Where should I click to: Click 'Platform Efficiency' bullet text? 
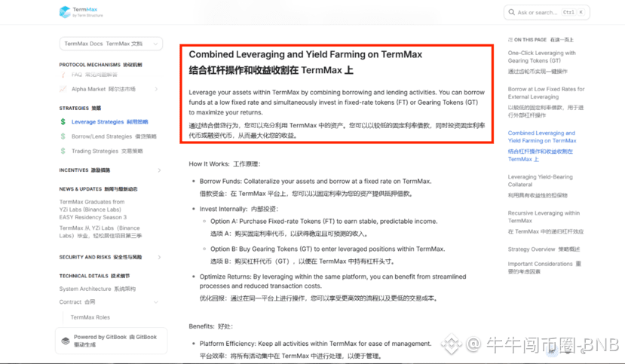[x=316, y=344]
